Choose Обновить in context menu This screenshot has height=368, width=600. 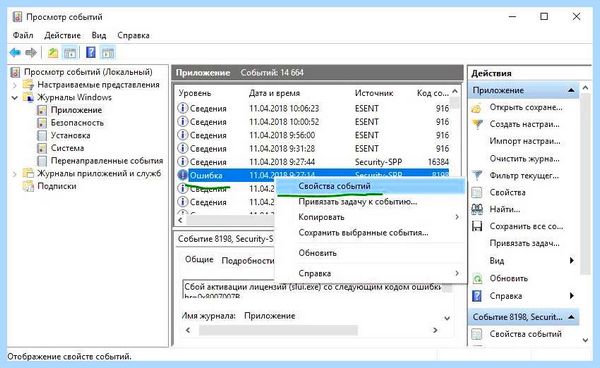tap(370, 253)
